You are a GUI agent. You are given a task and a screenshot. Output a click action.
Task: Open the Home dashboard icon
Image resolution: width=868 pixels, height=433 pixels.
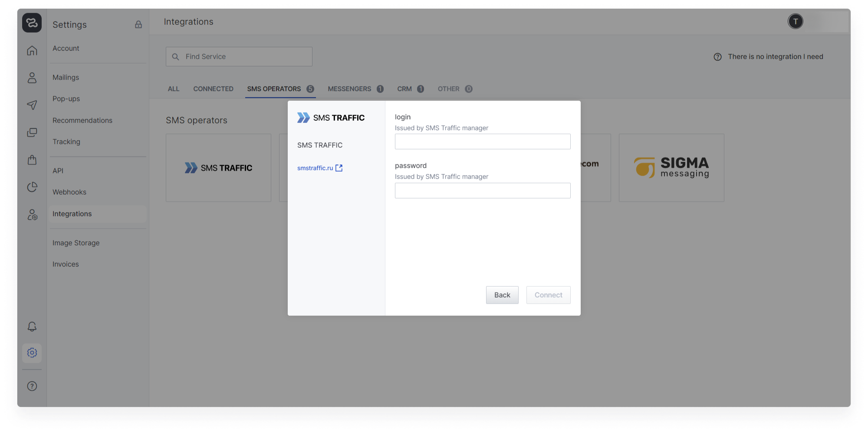click(x=32, y=50)
